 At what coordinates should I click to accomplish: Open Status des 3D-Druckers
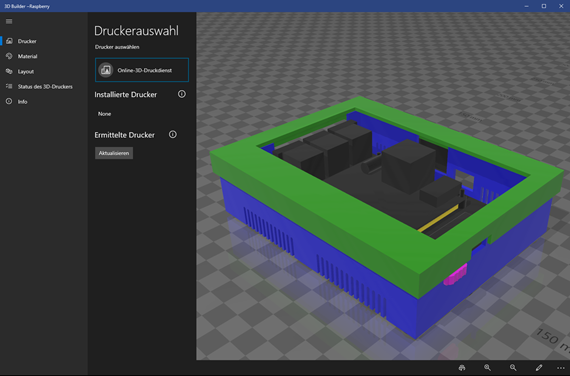[x=44, y=87]
